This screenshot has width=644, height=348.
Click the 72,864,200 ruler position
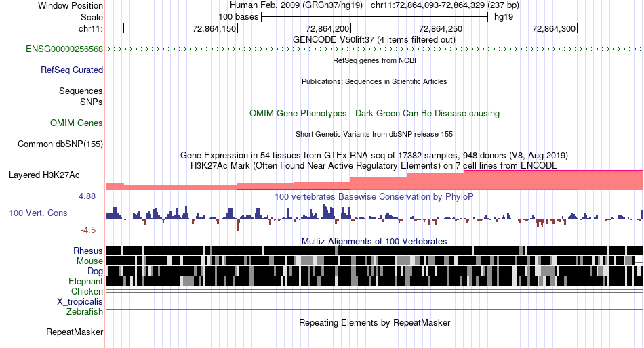[327, 28]
